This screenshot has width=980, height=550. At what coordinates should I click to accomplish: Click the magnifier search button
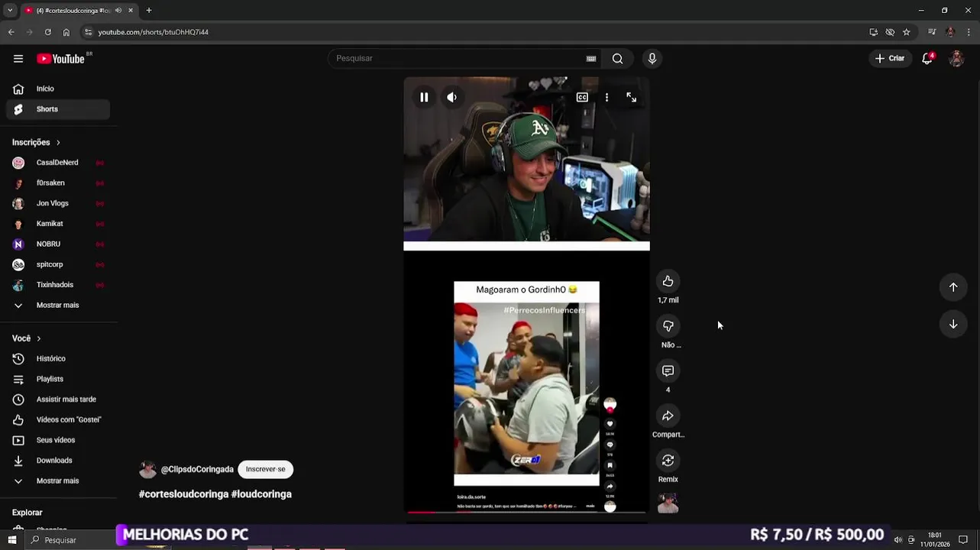tap(617, 59)
